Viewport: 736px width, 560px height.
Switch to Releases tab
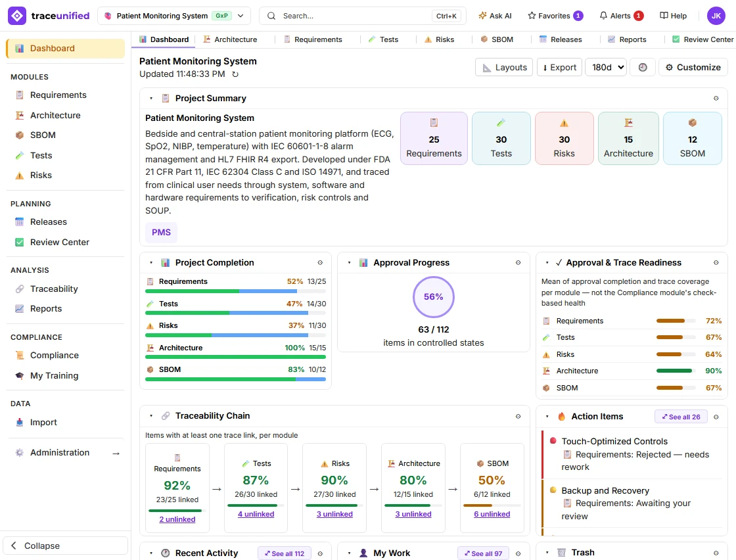pyautogui.click(x=561, y=40)
